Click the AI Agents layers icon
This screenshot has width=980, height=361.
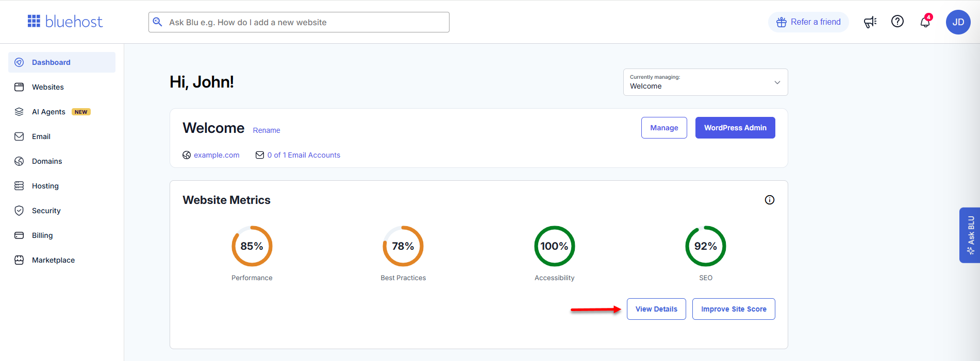pyautogui.click(x=19, y=112)
